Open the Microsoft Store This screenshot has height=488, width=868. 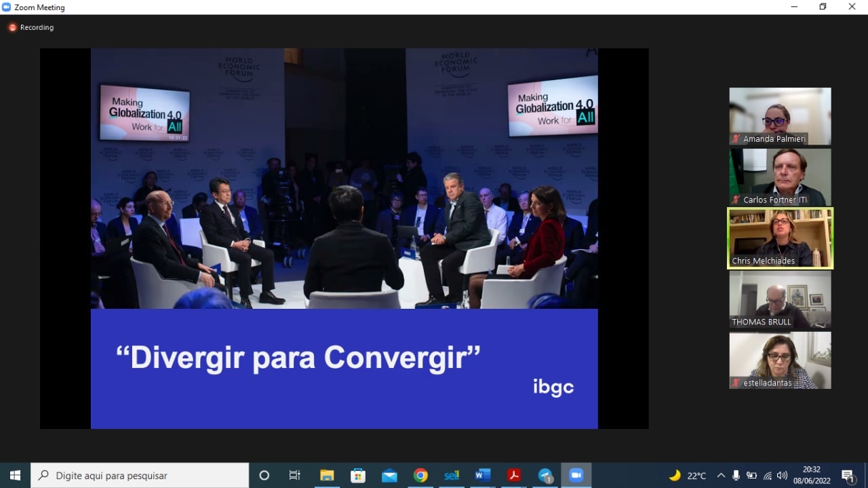click(357, 475)
